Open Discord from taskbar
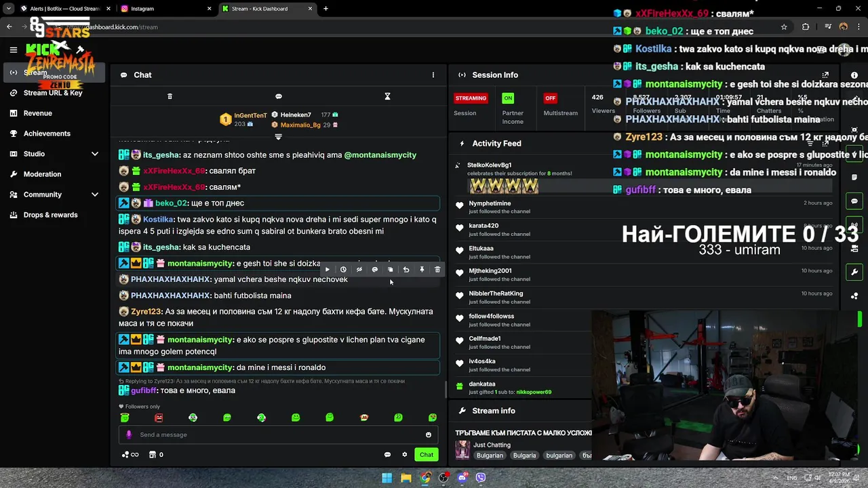 coord(462,478)
